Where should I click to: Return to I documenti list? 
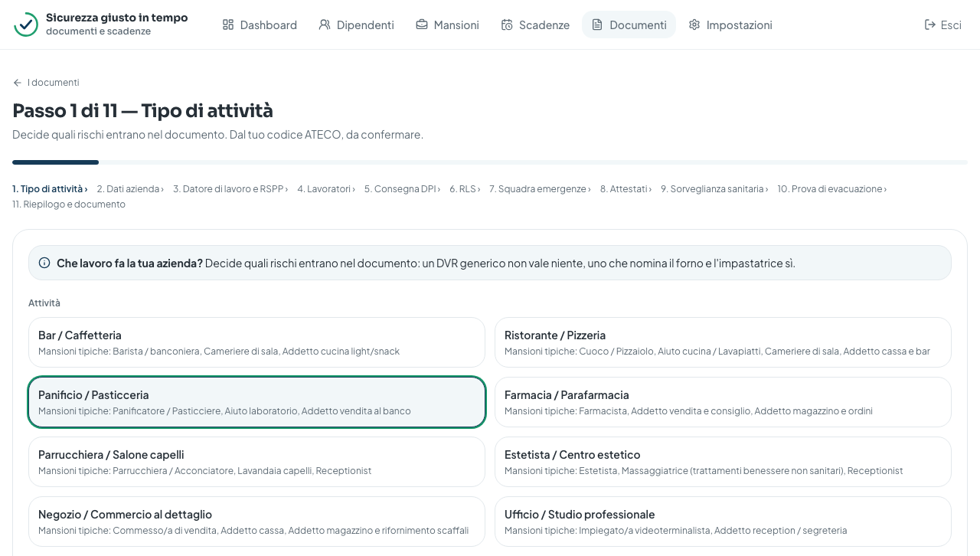[46, 83]
